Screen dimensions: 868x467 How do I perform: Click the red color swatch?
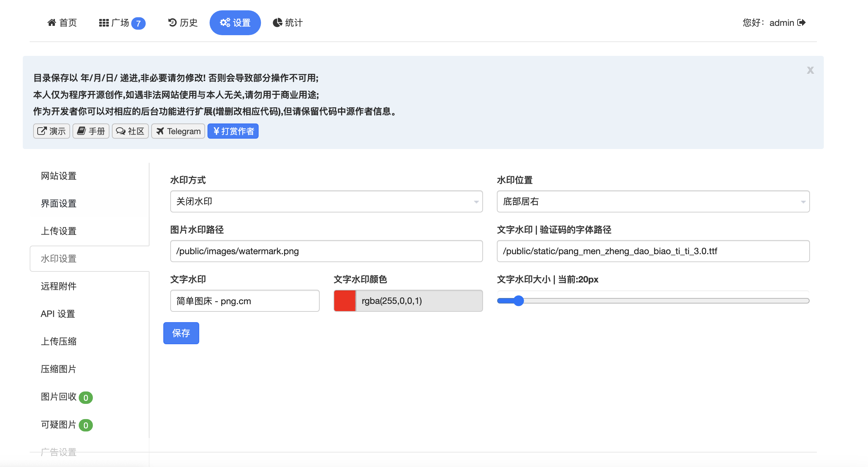click(345, 301)
